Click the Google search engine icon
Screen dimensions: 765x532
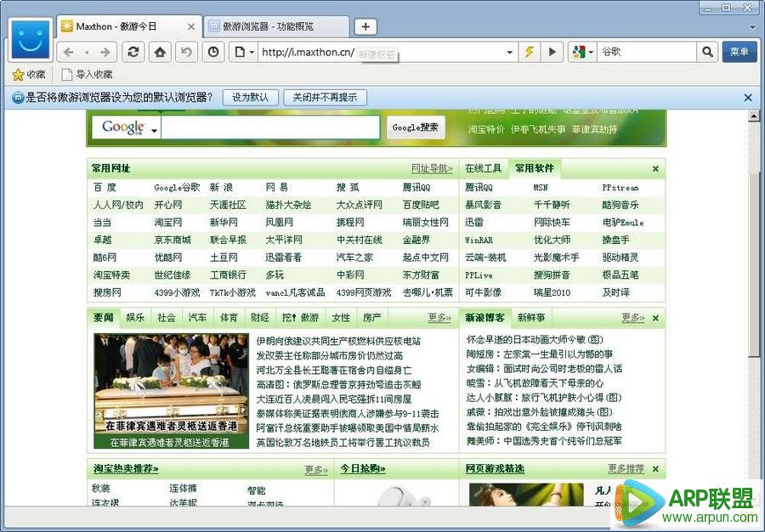click(x=579, y=52)
